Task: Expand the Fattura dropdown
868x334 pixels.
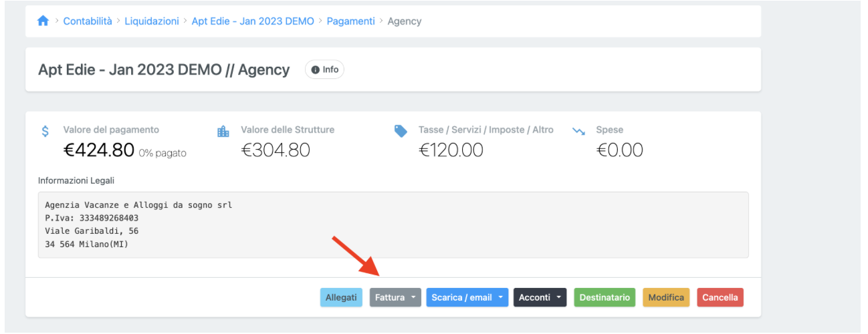Action: (x=395, y=297)
